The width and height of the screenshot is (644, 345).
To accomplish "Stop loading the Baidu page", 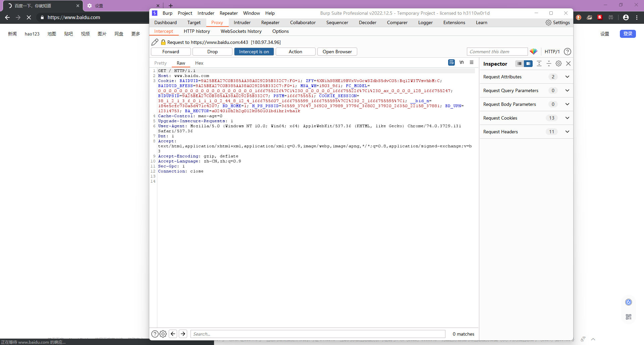I will coord(29,17).
